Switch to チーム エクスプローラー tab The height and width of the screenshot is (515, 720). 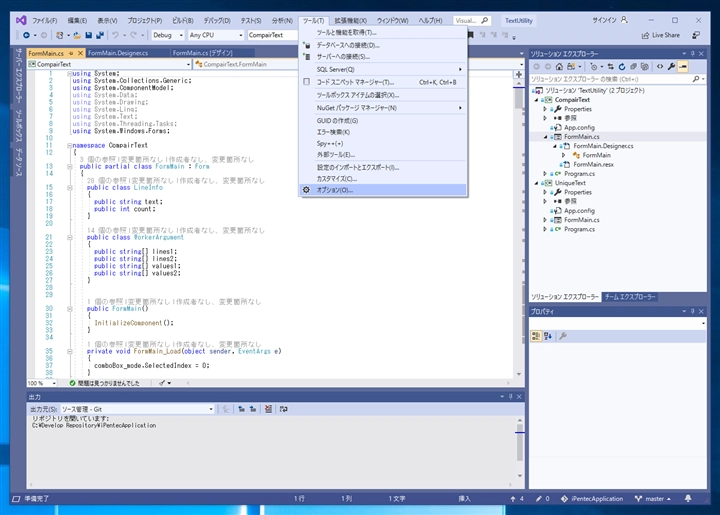(x=630, y=297)
